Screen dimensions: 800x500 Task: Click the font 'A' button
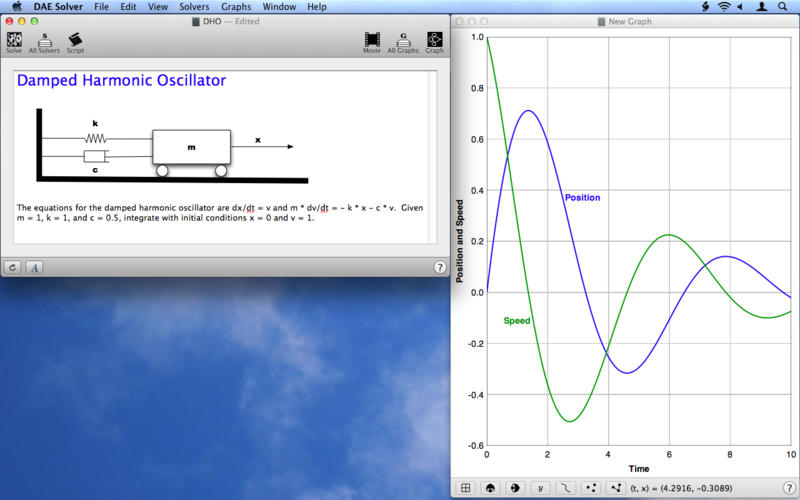pyautogui.click(x=34, y=267)
